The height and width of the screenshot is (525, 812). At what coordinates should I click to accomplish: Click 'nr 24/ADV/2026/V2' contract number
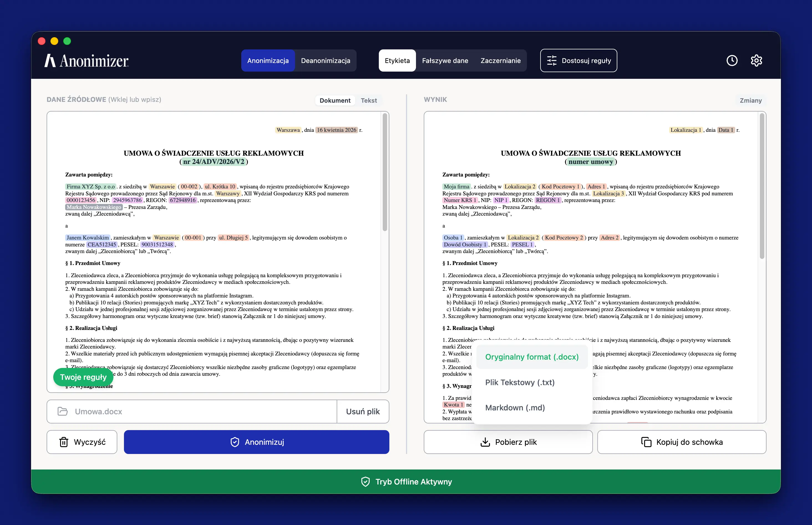coord(214,161)
